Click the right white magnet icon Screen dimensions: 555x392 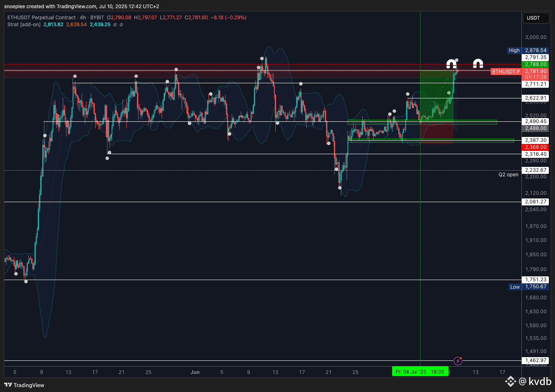478,64
